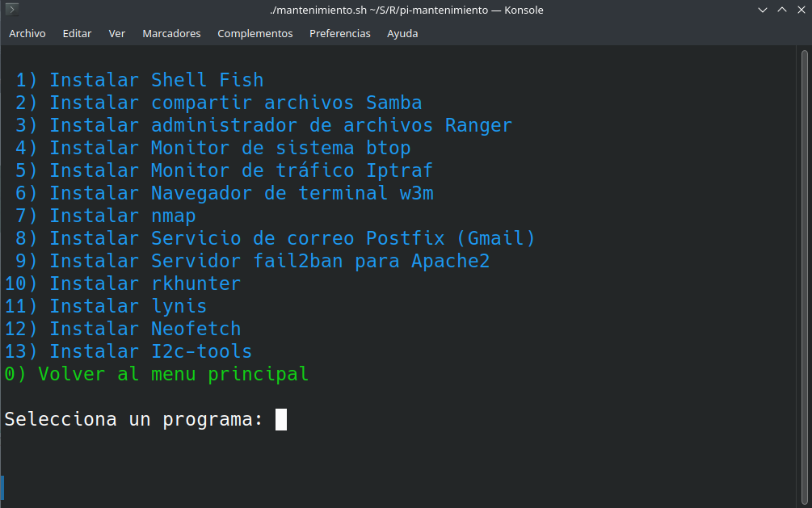
Task: Open the Ver menu
Action: 117,34
